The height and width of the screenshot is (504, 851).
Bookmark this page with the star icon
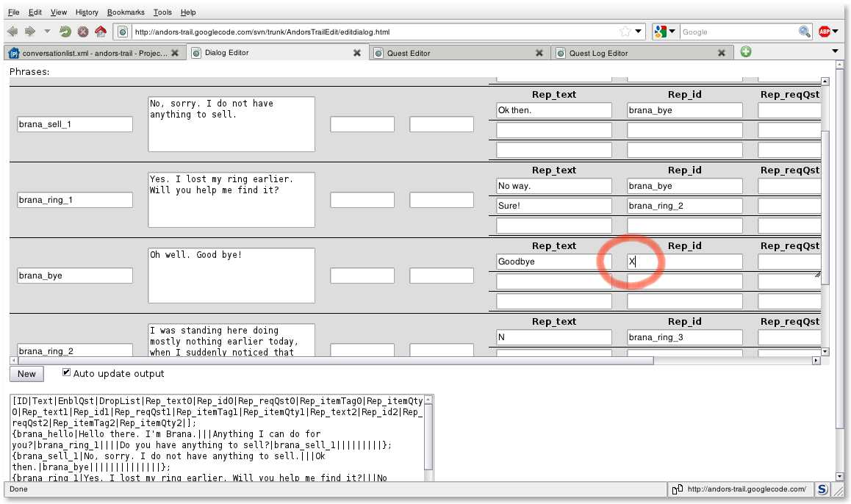pyautogui.click(x=625, y=32)
